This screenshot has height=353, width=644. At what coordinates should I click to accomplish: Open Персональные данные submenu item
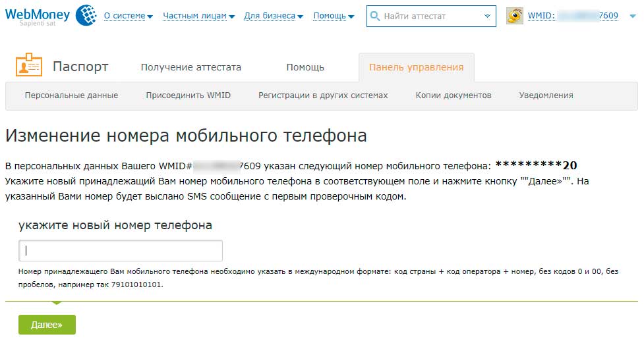[71, 95]
